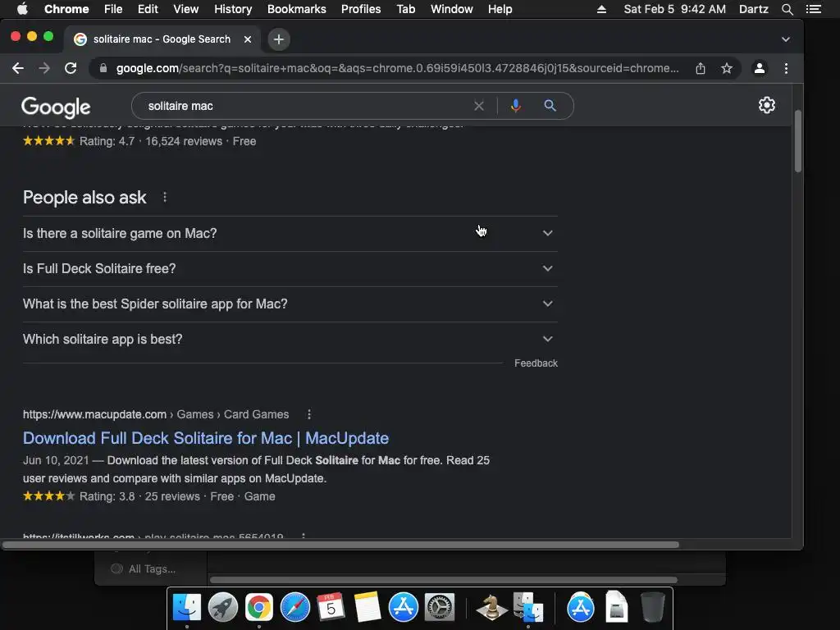Click the date and time in menu bar

coord(674,9)
